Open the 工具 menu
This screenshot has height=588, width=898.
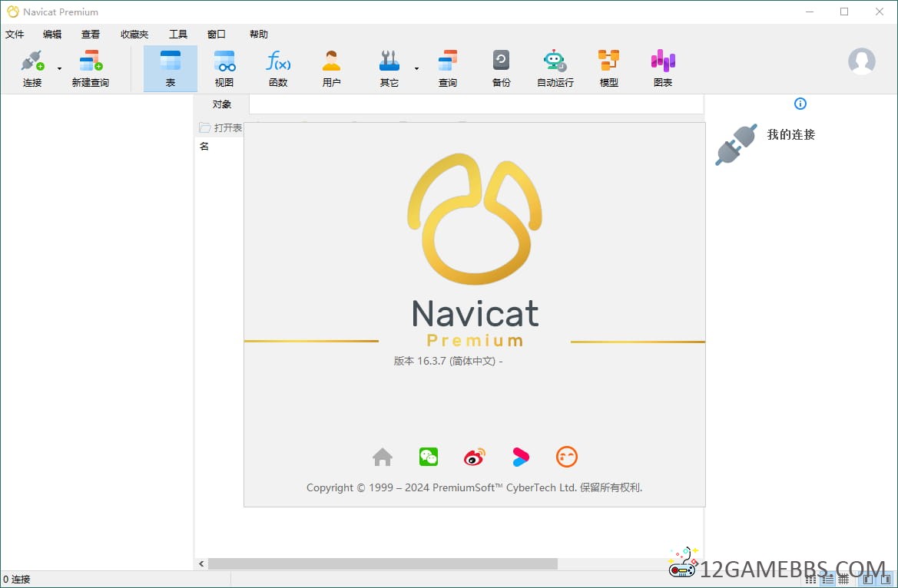pyautogui.click(x=178, y=35)
